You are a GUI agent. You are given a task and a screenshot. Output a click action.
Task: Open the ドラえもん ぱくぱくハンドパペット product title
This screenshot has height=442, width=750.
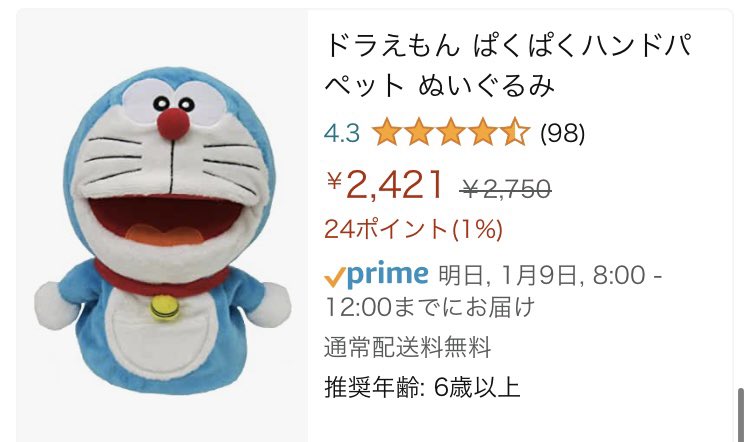pos(508,66)
